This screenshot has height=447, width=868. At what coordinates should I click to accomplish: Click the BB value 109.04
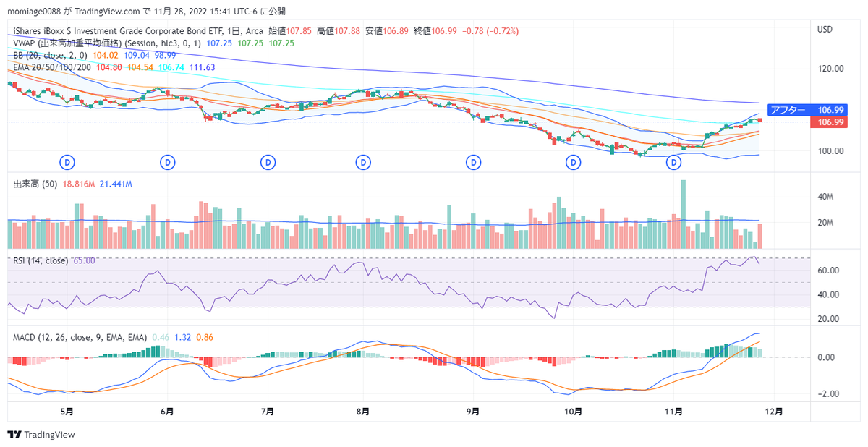137,55
